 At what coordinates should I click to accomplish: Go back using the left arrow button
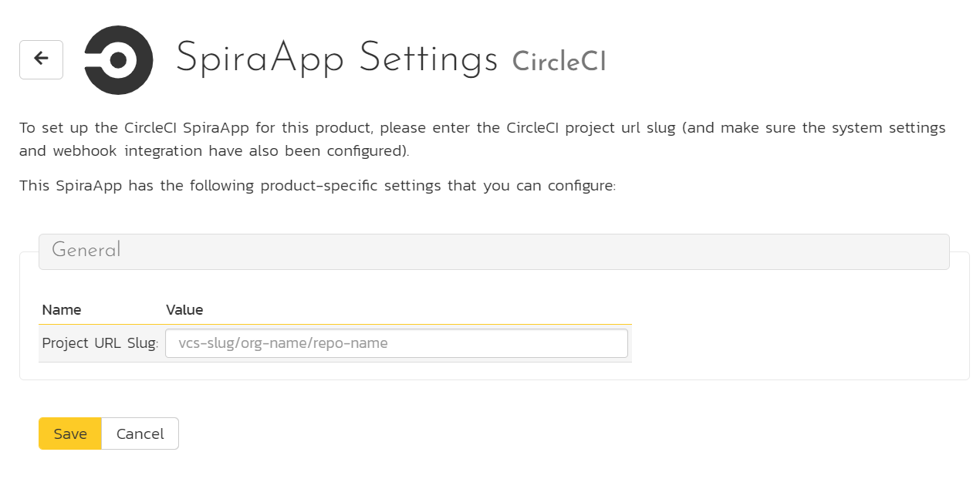tap(41, 59)
